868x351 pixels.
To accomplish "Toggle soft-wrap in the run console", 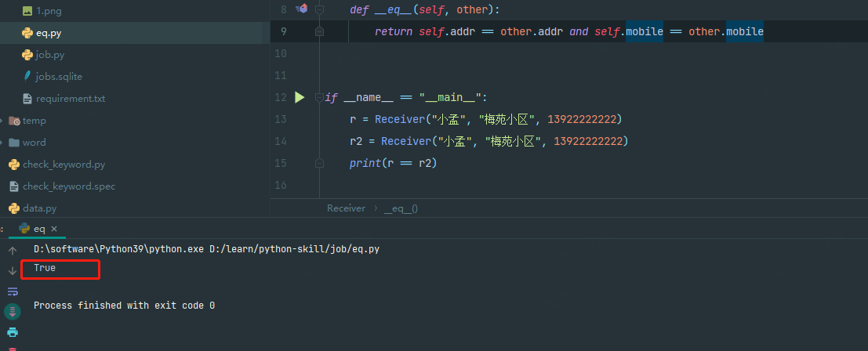I will [13, 291].
